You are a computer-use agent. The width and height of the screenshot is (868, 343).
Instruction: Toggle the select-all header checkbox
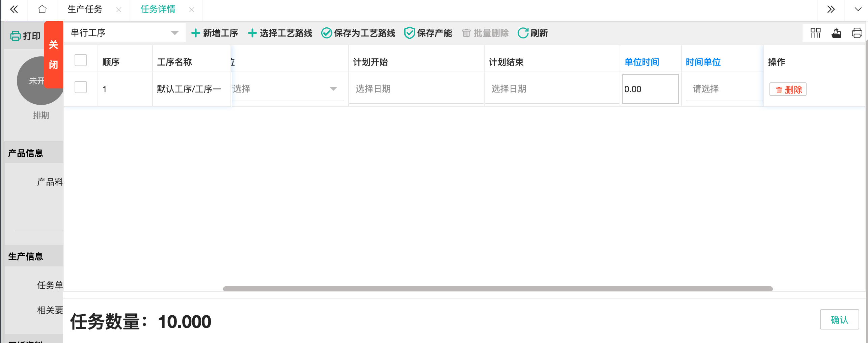pos(81,60)
